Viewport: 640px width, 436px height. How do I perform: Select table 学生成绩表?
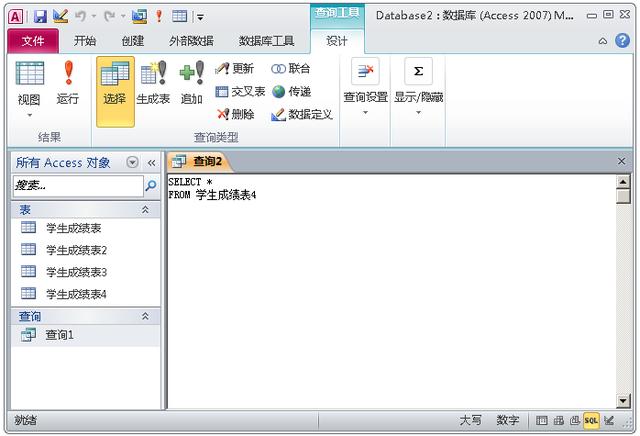(x=86, y=228)
